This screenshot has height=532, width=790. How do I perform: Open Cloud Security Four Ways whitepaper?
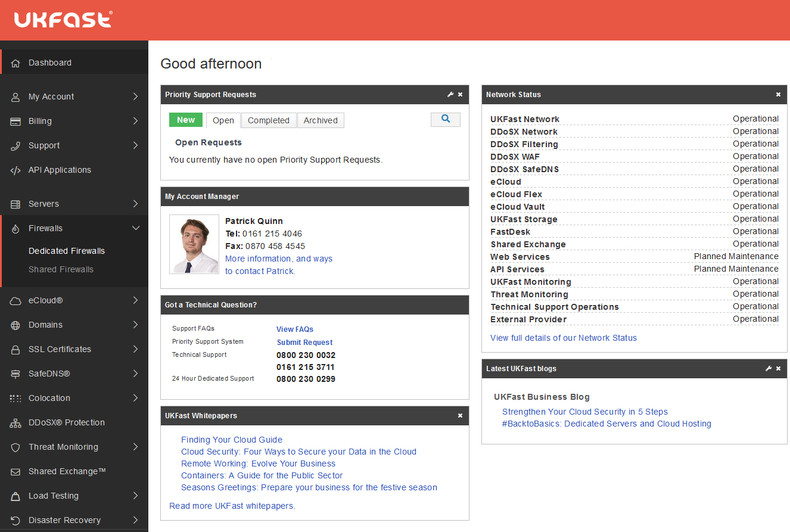point(298,452)
